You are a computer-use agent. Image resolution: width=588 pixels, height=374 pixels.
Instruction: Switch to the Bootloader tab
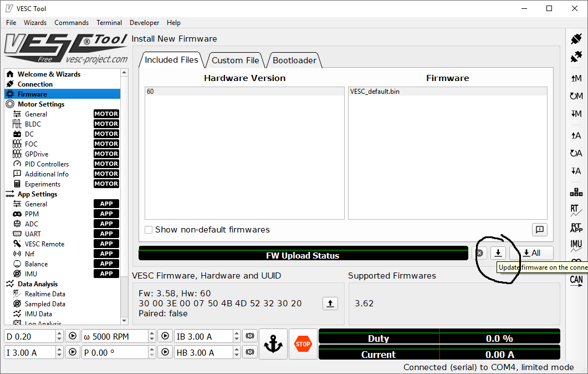click(294, 60)
